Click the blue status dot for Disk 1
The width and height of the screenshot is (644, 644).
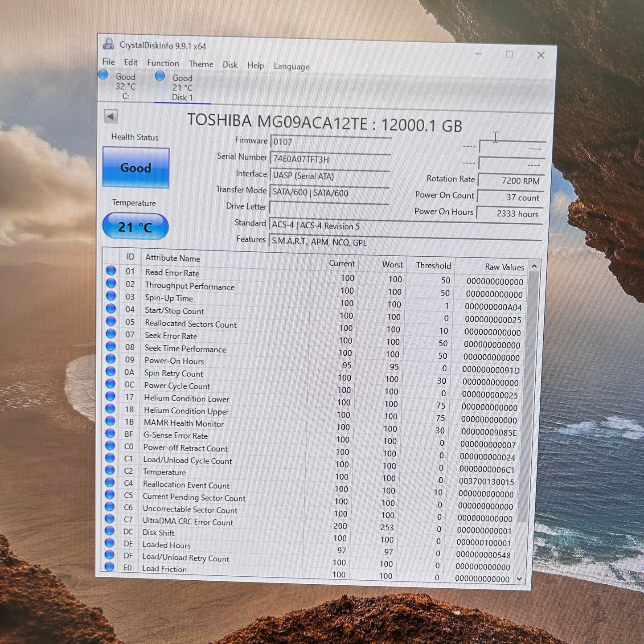160,76
